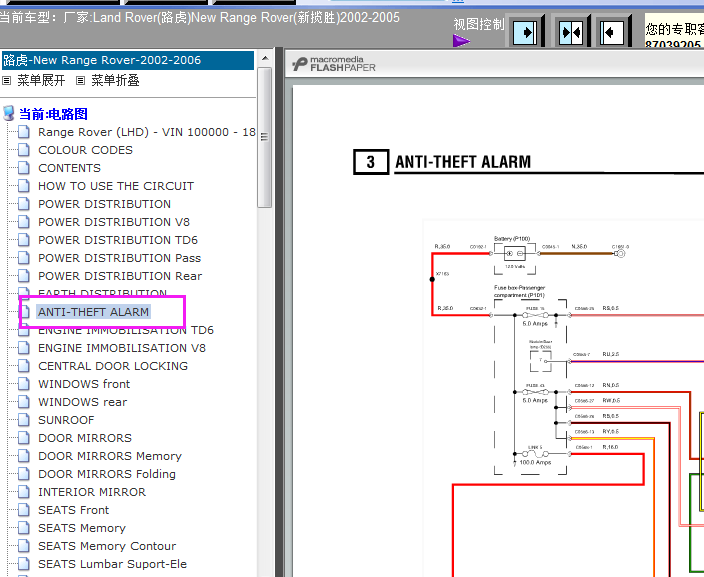
Task: Click the Macromedia FlashPaper logo
Action: 334,64
